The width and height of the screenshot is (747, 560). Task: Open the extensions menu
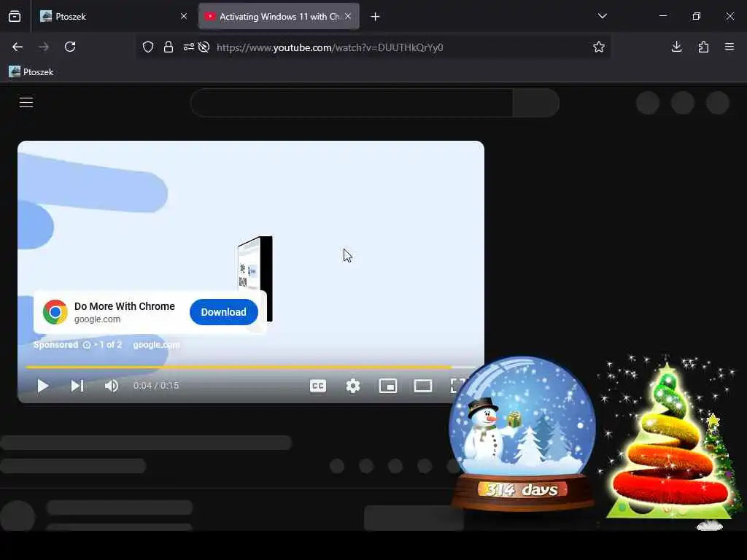click(704, 47)
